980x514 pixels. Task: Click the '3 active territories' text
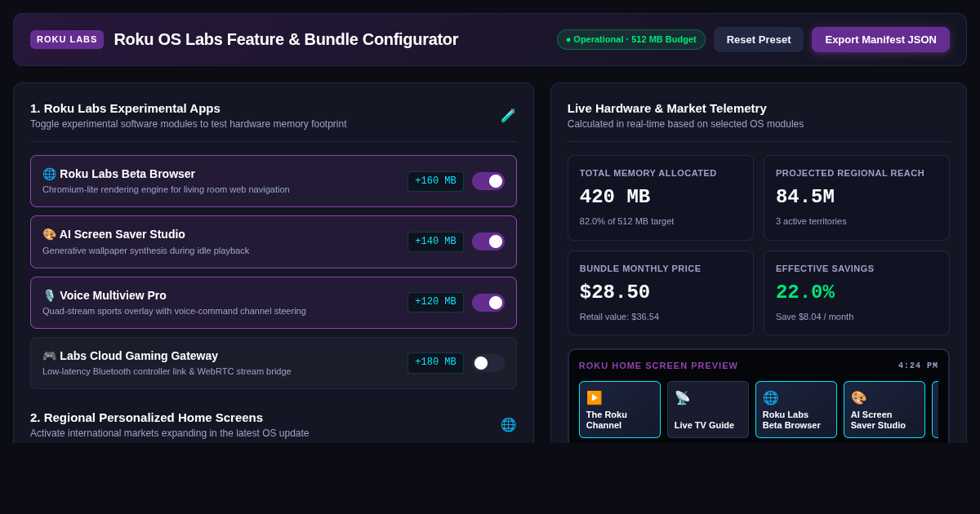coord(811,221)
